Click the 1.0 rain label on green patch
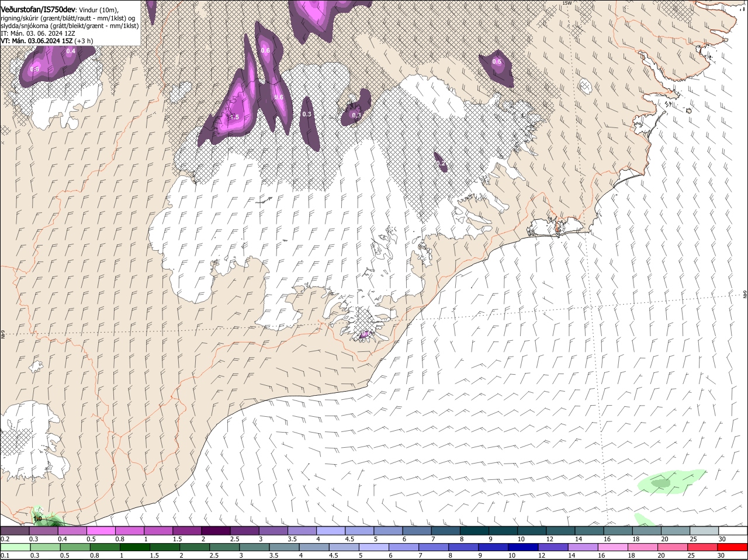 coord(37,518)
